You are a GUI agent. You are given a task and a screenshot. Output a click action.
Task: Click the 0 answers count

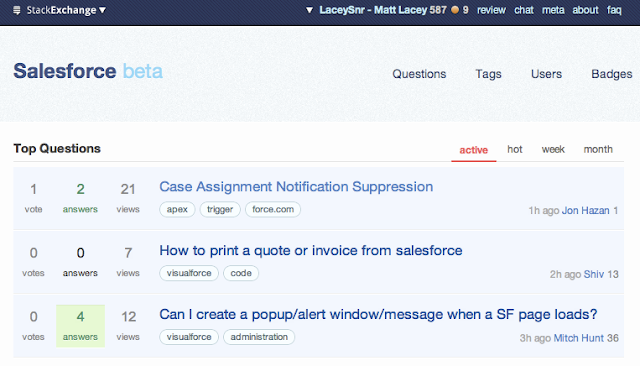tap(80, 262)
